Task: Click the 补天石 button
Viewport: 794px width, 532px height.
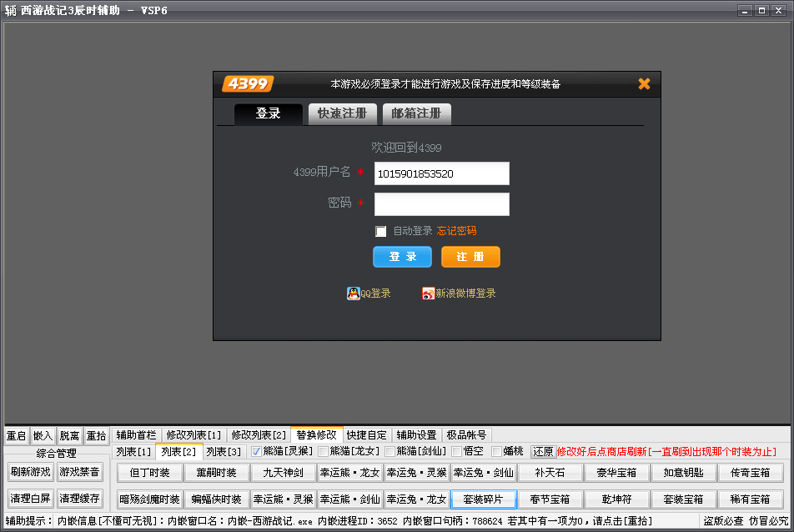Action: [x=550, y=473]
